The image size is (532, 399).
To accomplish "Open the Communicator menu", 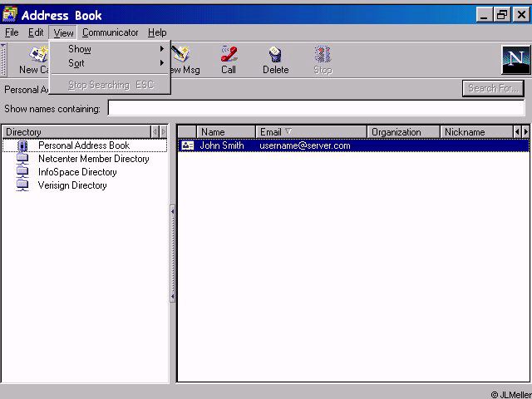I will [111, 32].
